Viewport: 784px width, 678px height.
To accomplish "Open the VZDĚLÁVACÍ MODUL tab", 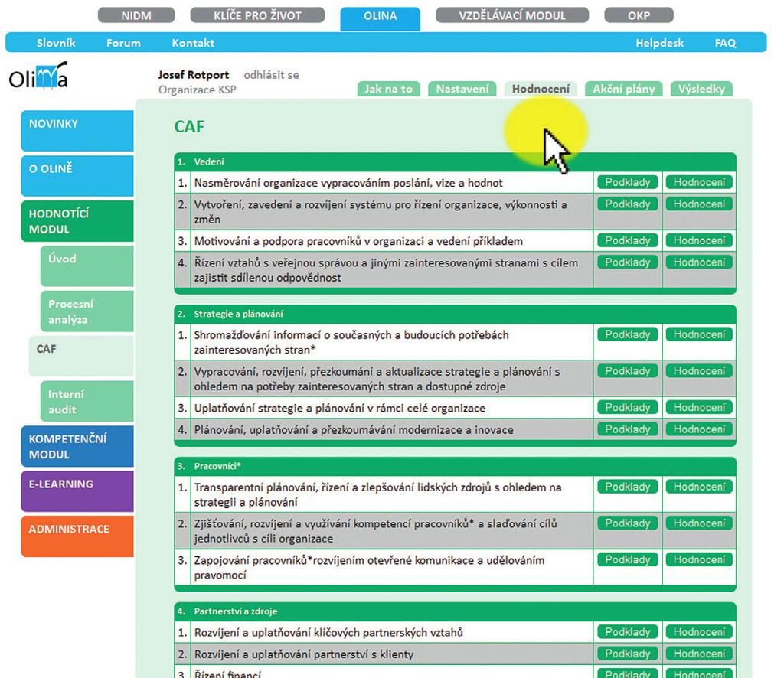I will [512, 15].
